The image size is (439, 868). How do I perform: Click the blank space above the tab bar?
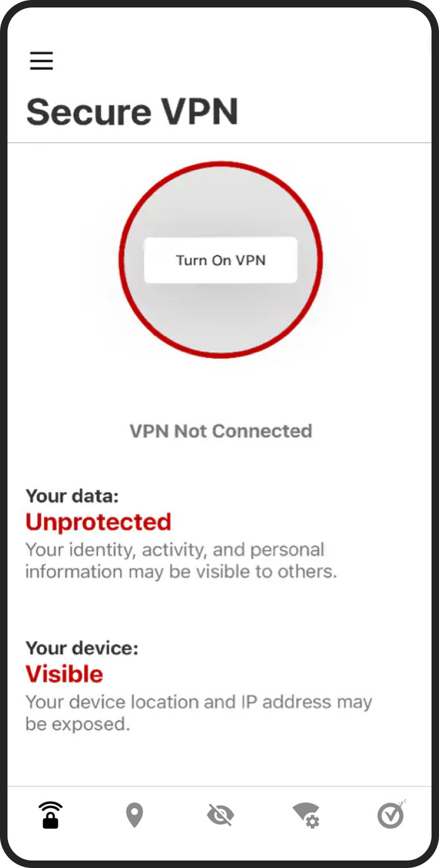219,761
